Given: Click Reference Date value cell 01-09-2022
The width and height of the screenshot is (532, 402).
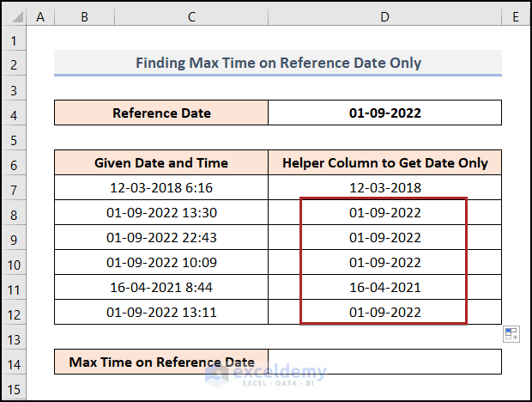Looking at the screenshot, I should 384,113.
